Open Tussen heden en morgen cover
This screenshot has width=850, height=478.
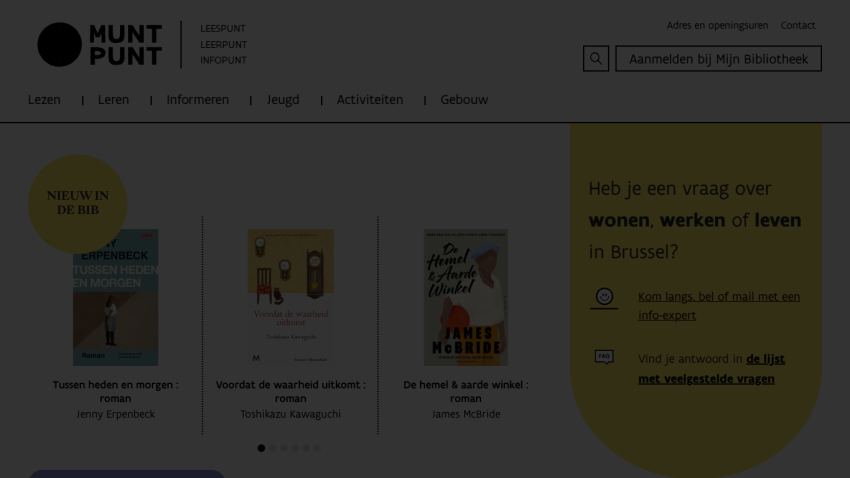point(115,297)
